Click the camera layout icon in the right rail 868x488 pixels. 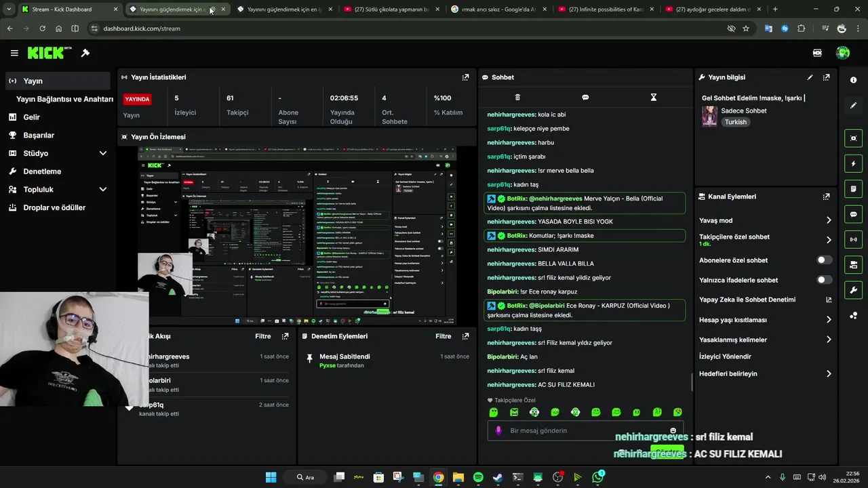pos(853,264)
